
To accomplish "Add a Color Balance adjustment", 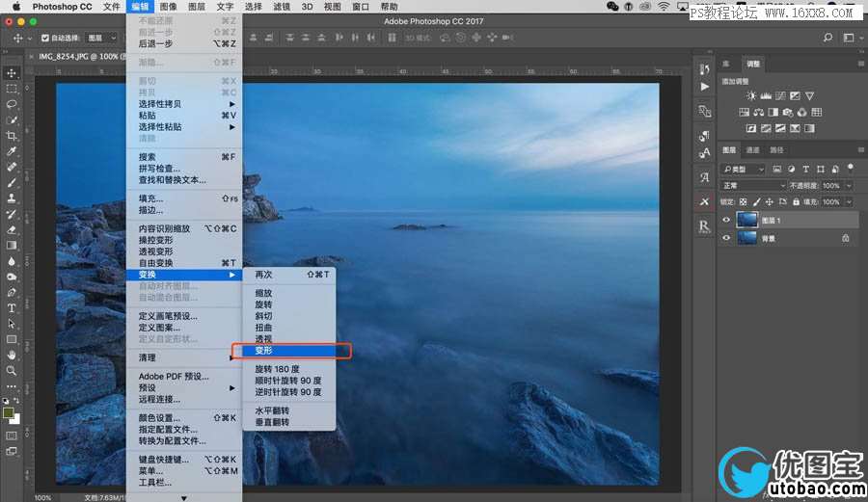I will 758,112.
